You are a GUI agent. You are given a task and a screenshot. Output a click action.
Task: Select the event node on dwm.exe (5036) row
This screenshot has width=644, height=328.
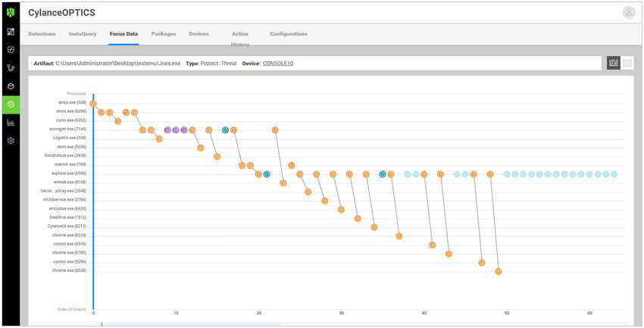click(x=201, y=148)
